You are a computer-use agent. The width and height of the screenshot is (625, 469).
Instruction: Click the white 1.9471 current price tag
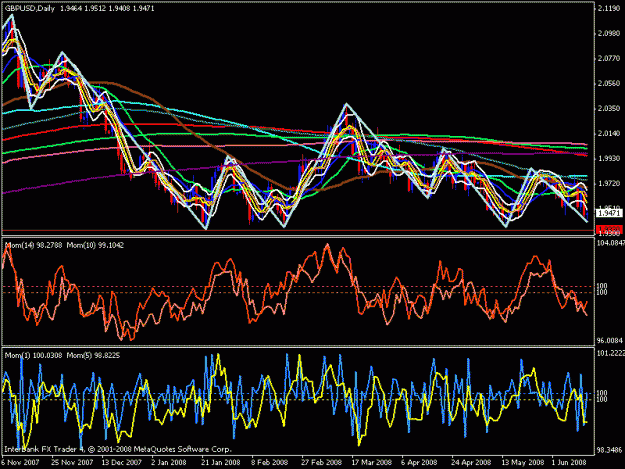click(609, 214)
